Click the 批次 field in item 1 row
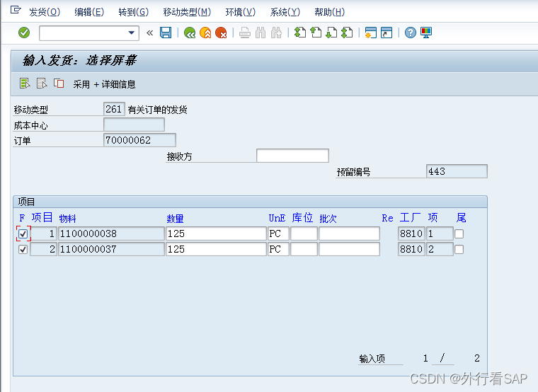This screenshot has width=538, height=392. (349, 234)
